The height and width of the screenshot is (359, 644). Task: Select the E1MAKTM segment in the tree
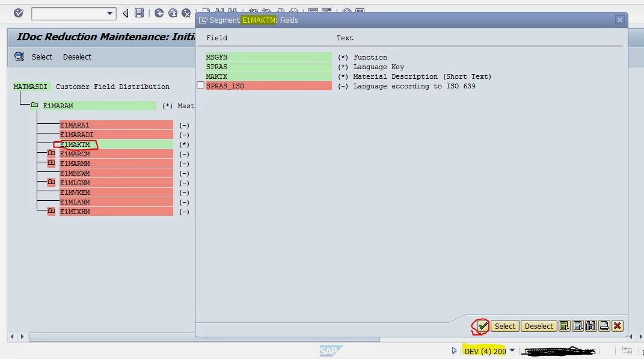click(x=116, y=144)
